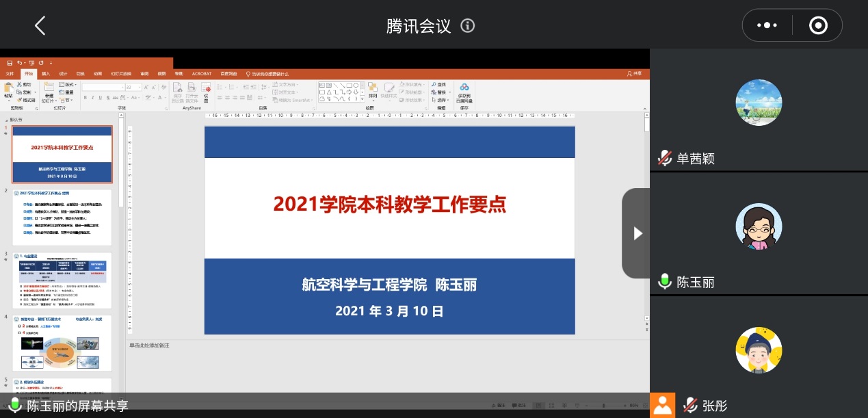Open the font size dropdown
Image resolution: width=868 pixels, height=418 pixels.
(139, 88)
